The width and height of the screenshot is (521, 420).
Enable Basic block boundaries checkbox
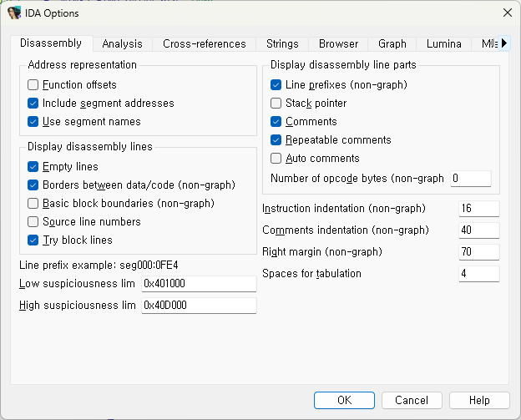click(x=33, y=203)
